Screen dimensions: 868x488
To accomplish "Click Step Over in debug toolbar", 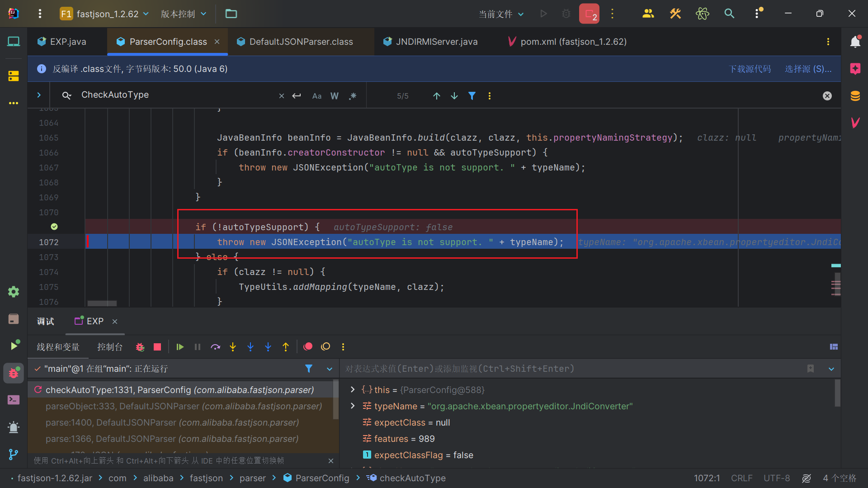I will pyautogui.click(x=215, y=347).
